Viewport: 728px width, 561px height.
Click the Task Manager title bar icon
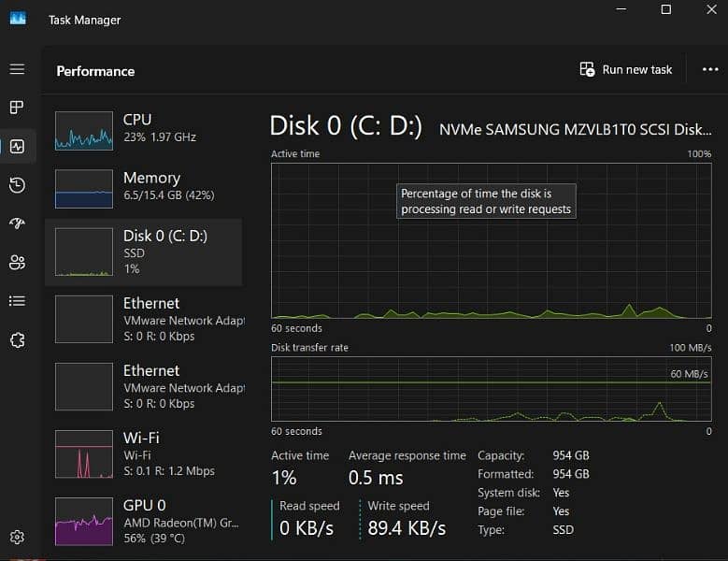click(x=17, y=19)
